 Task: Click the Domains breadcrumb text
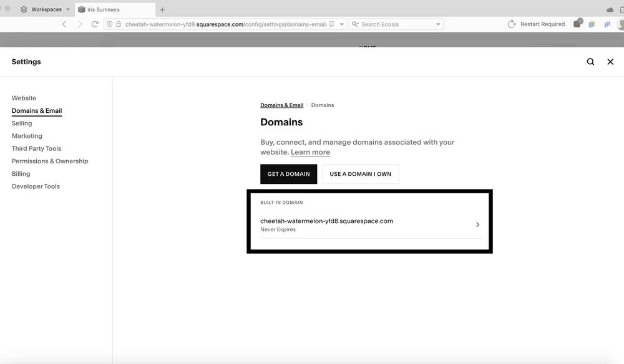point(323,105)
